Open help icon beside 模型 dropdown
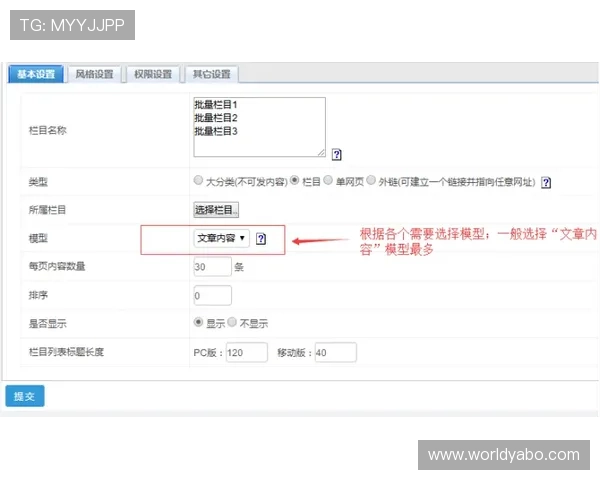Image resolution: width=600 pixels, height=480 pixels. [261, 239]
